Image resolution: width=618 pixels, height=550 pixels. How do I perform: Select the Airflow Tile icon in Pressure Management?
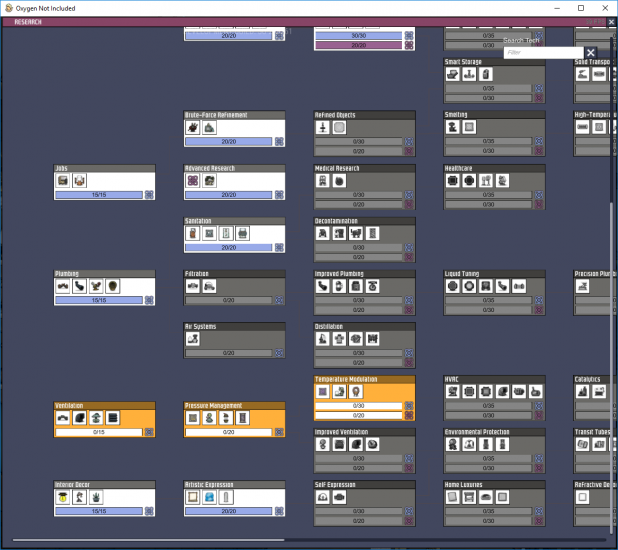coord(193,418)
